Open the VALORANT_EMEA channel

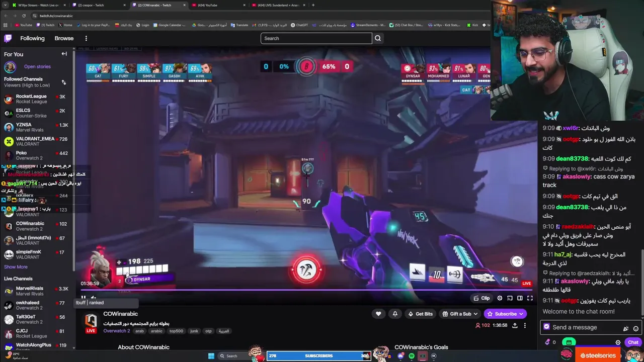pos(36,141)
